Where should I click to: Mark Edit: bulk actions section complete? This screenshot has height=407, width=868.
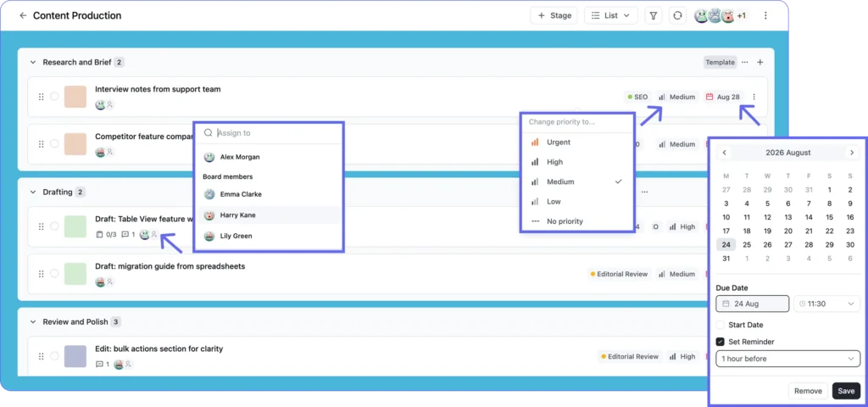54,356
